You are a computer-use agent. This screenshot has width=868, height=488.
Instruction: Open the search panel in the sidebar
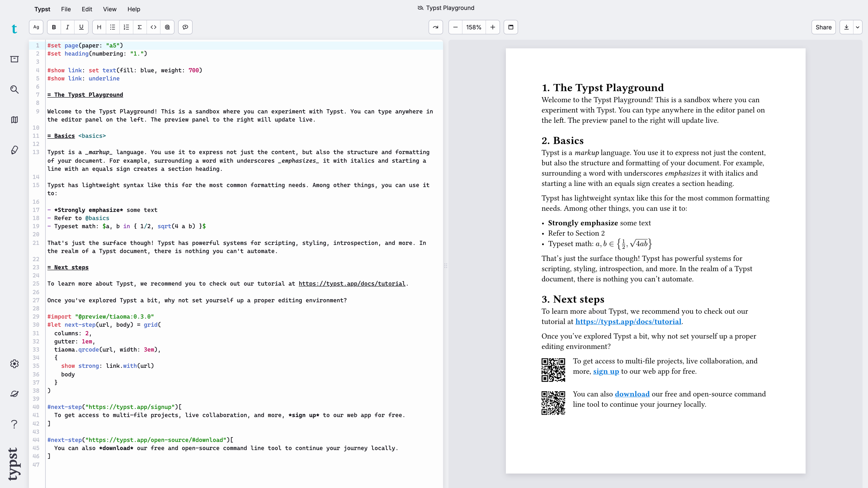click(14, 89)
